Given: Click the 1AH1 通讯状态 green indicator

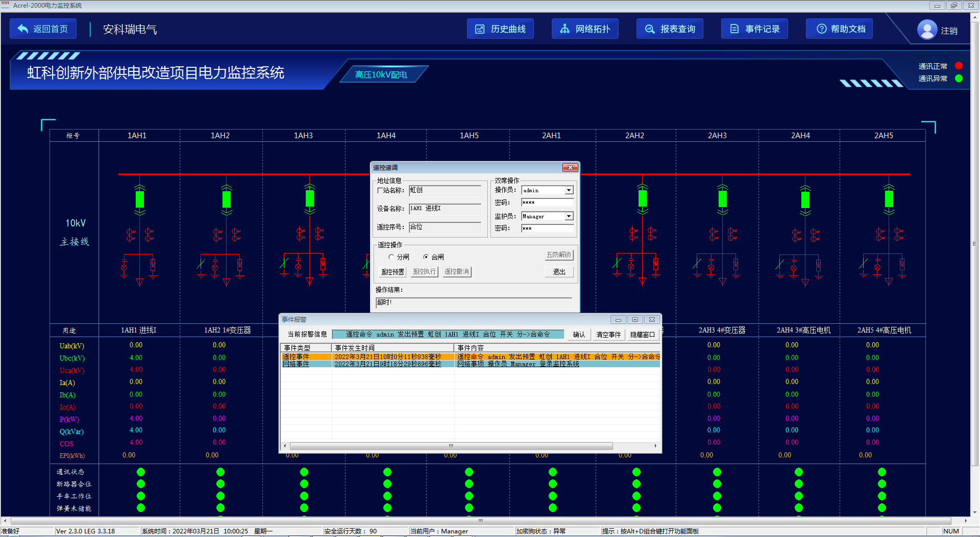Looking at the screenshot, I should [x=141, y=472].
